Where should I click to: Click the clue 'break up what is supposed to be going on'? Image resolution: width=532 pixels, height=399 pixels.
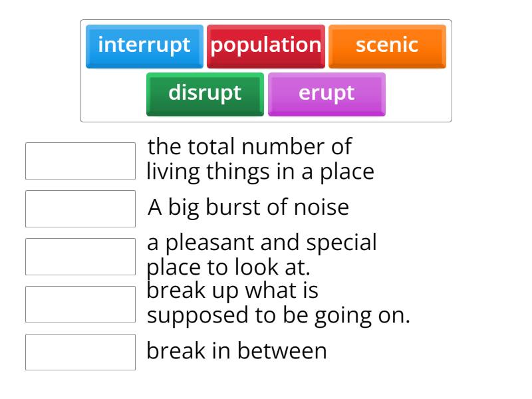coord(277,303)
